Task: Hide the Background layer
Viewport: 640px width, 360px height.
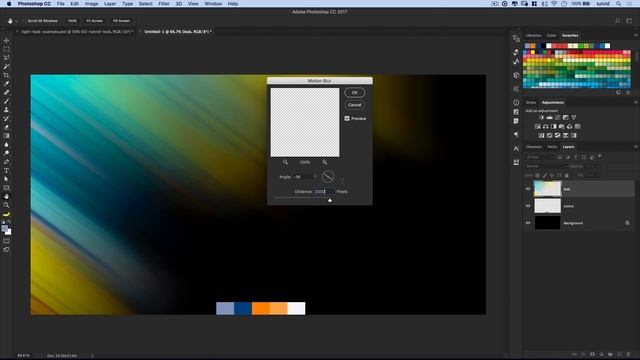Action: coord(528,223)
